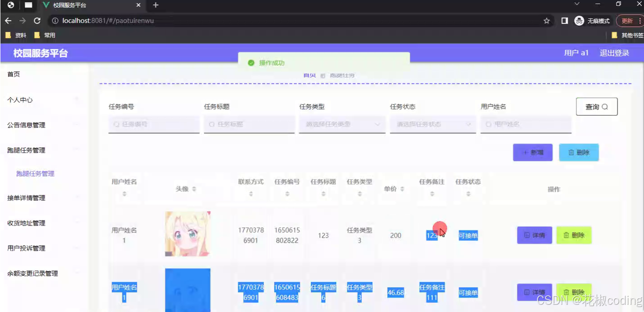
Task: Open the 任务状态 dropdown
Action: pyautogui.click(x=432, y=124)
